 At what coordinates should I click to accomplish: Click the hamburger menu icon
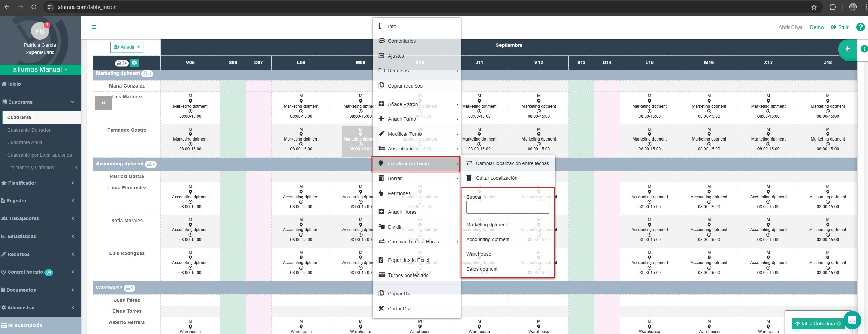tap(94, 27)
